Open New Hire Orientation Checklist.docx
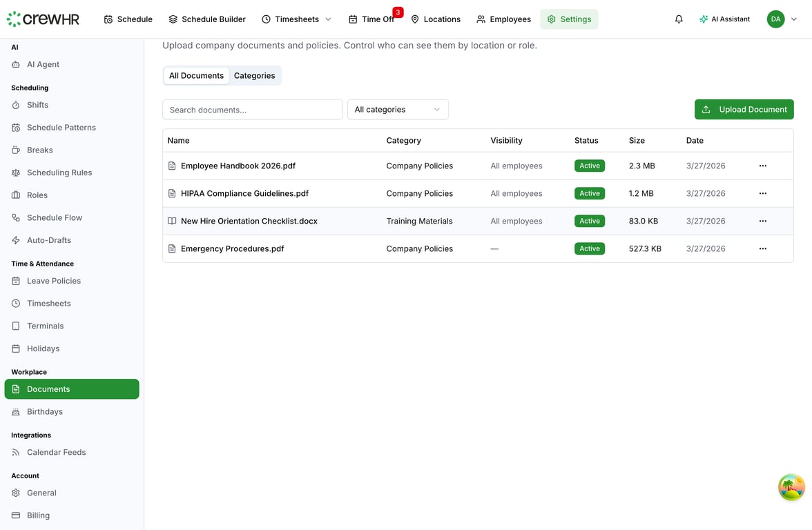 click(249, 221)
